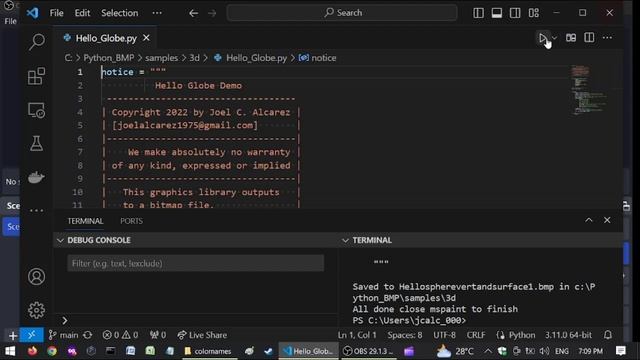Image resolution: width=640 pixels, height=360 pixels.
Task: Click the 3d breadcrumb folder
Action: [194, 58]
